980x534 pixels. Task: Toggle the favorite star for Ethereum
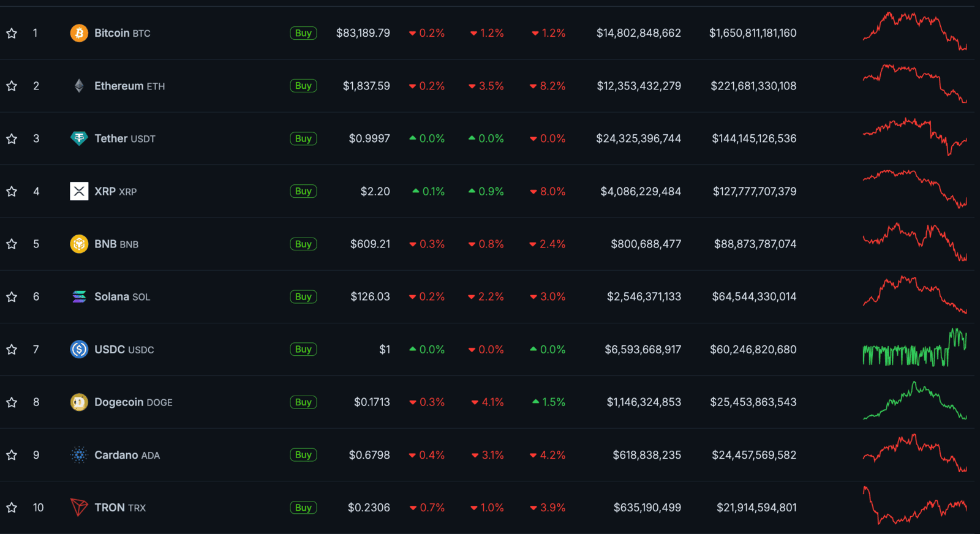point(12,86)
